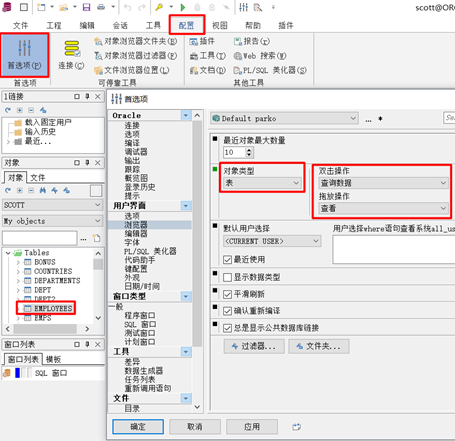Click the 过滤器... button
455x441 pixels.
254,346
